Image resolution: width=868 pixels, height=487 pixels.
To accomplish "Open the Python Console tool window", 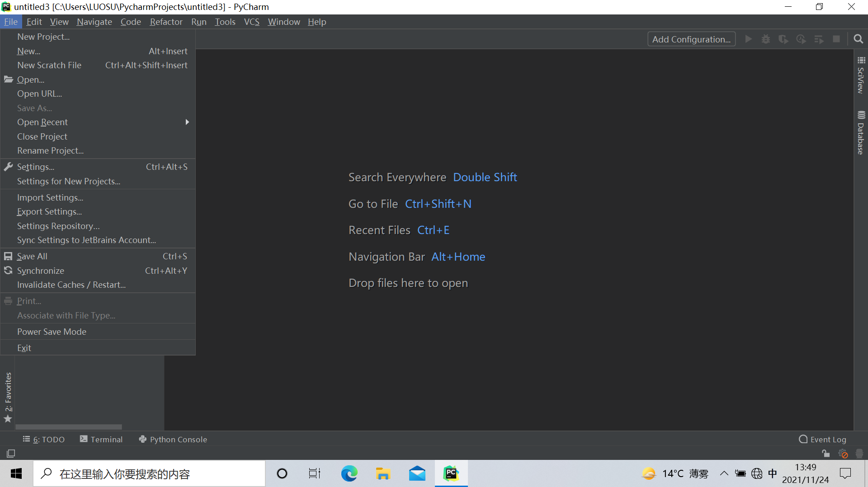I will point(173,439).
